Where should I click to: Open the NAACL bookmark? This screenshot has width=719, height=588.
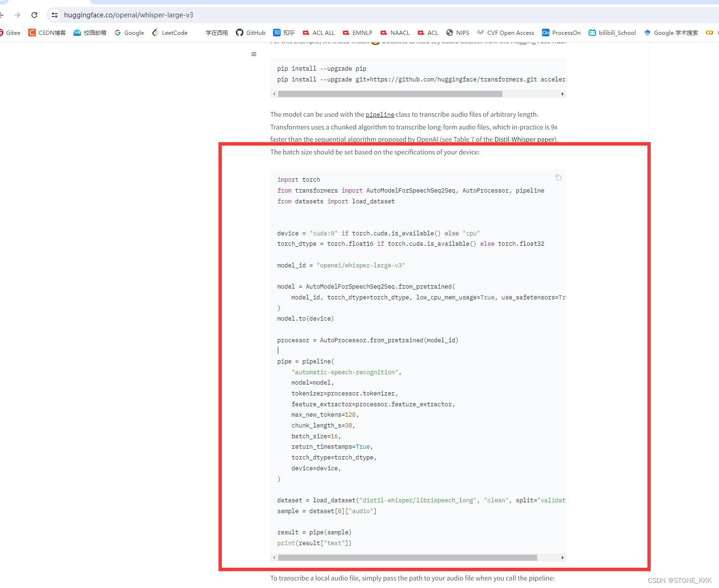coord(395,32)
